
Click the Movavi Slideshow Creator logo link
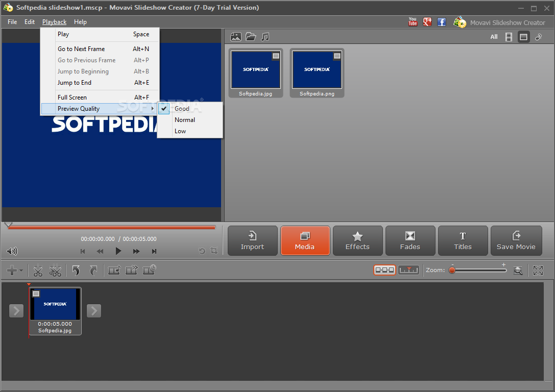coord(499,22)
